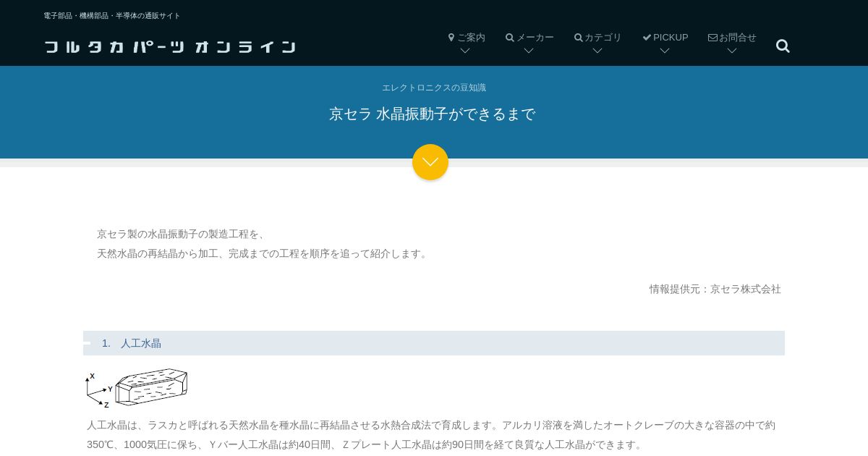Expand chevron under PICKUP

[665, 51]
